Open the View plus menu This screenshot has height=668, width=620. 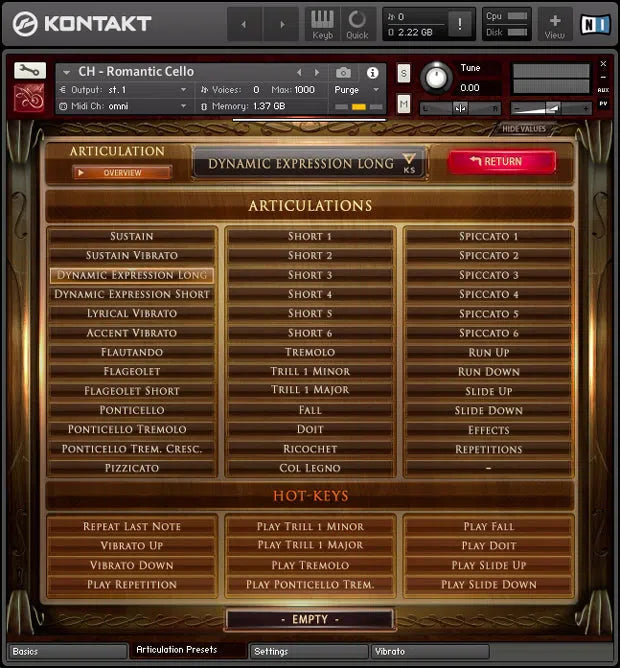[x=554, y=24]
